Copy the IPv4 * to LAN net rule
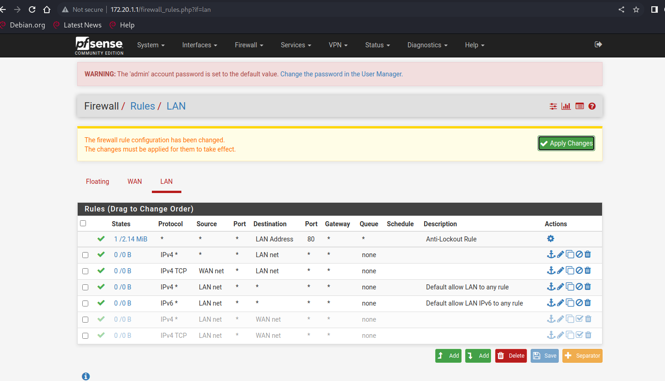Image resolution: width=665 pixels, height=381 pixels. (570, 254)
